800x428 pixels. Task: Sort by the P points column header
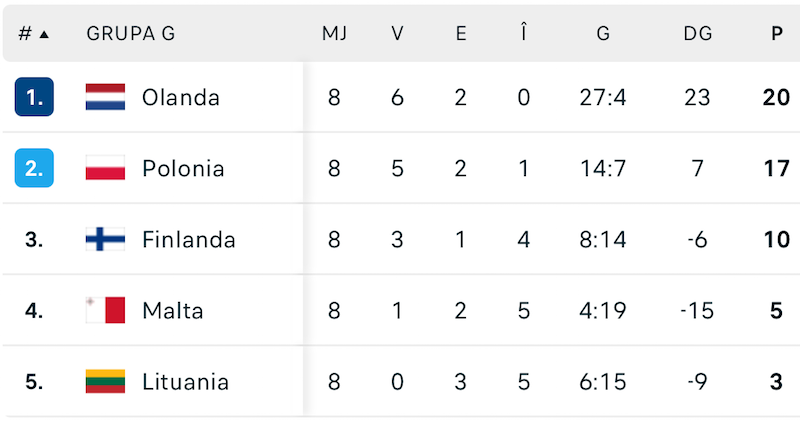click(x=777, y=33)
